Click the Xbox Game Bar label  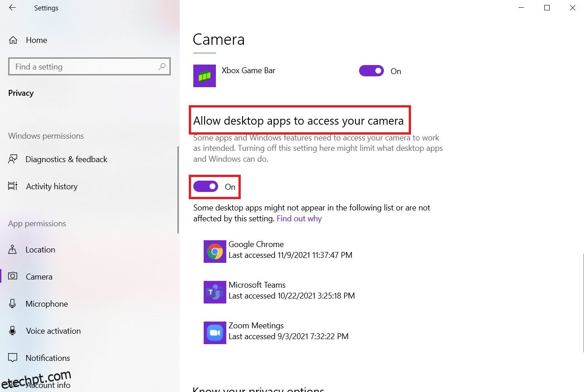248,70
